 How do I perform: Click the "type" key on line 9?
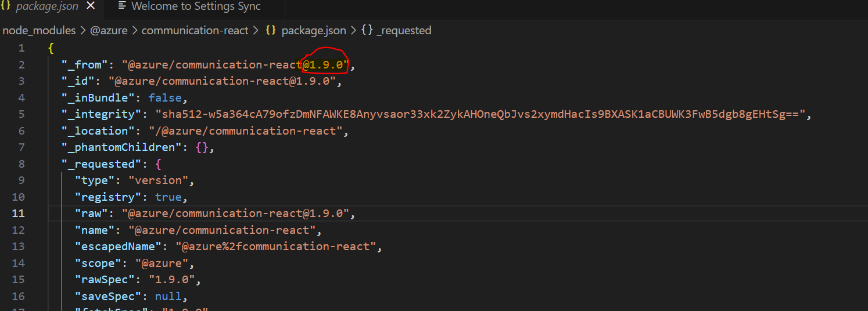coord(95,180)
